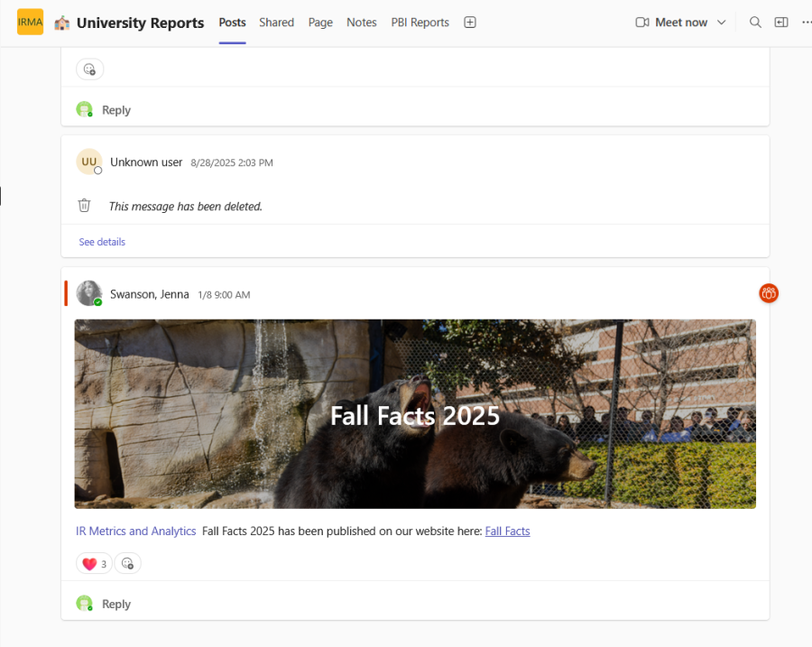This screenshot has height=647, width=812.
Task: Add reaction on the top post
Action: [x=89, y=69]
